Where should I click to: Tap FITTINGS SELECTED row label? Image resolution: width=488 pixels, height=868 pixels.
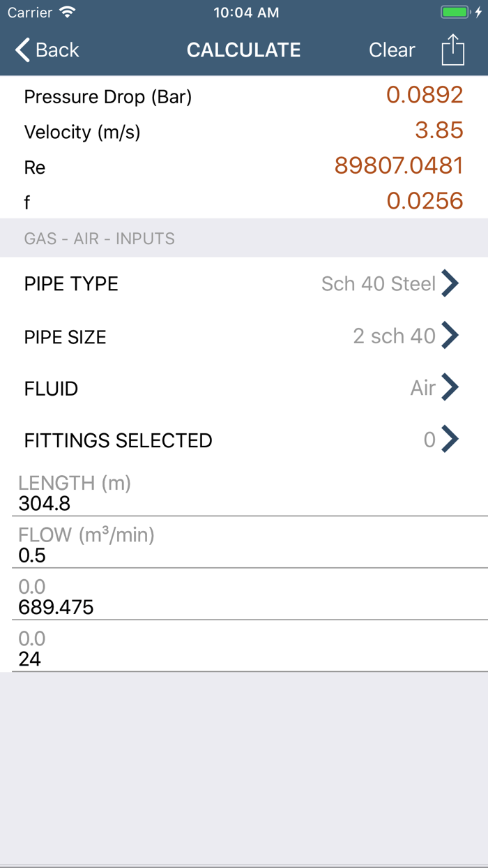tap(118, 441)
